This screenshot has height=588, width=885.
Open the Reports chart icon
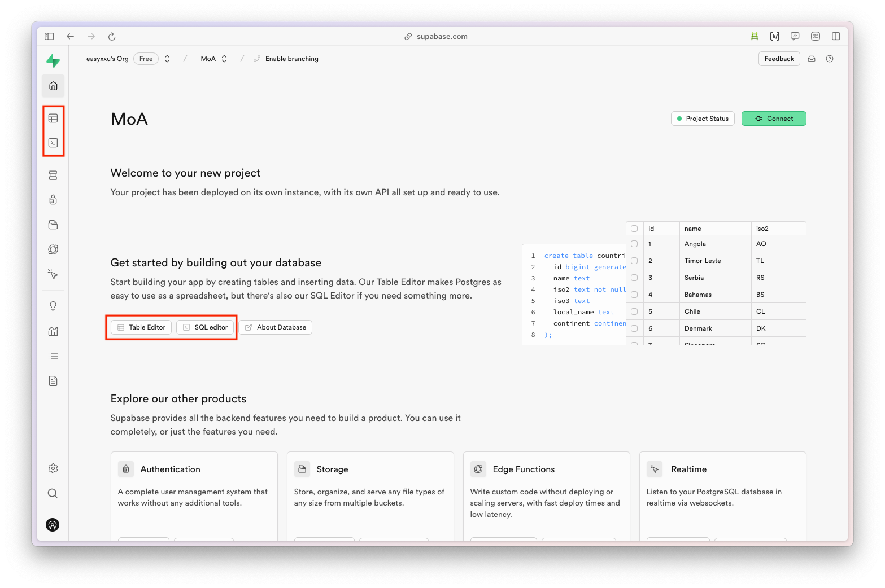click(x=53, y=331)
